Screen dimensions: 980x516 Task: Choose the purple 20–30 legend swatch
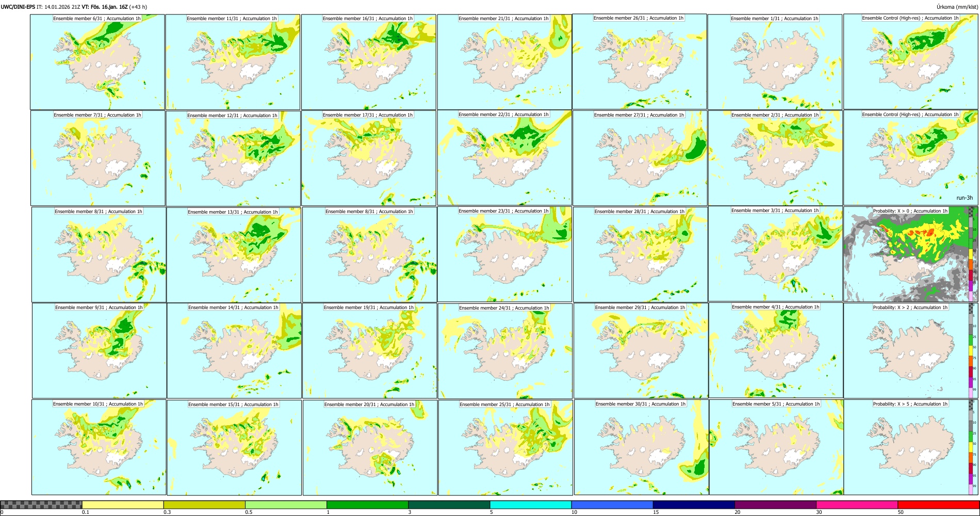pos(775,505)
